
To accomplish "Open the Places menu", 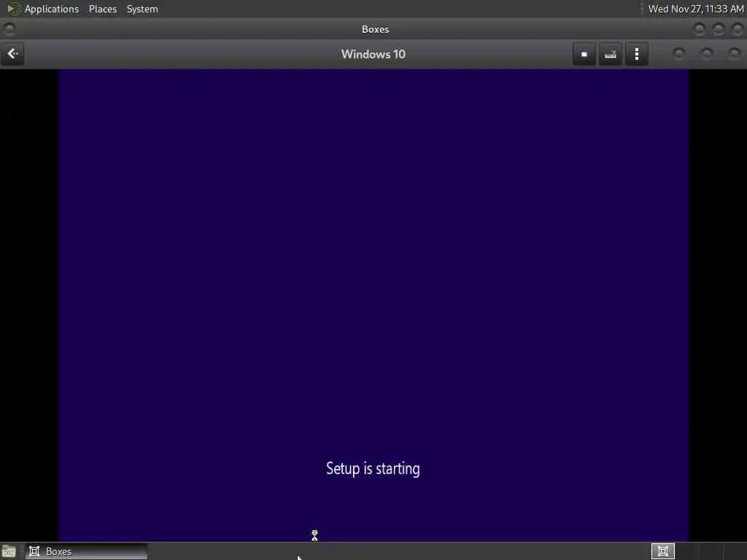I will (102, 9).
